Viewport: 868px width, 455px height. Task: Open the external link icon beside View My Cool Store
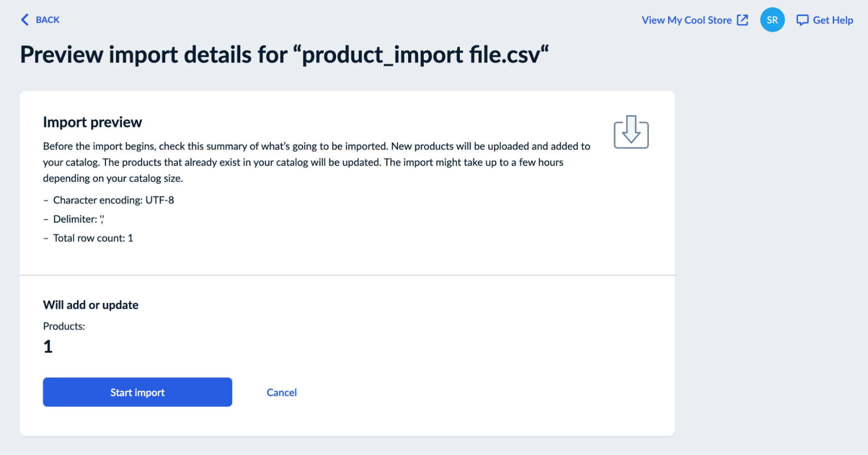[x=743, y=20]
